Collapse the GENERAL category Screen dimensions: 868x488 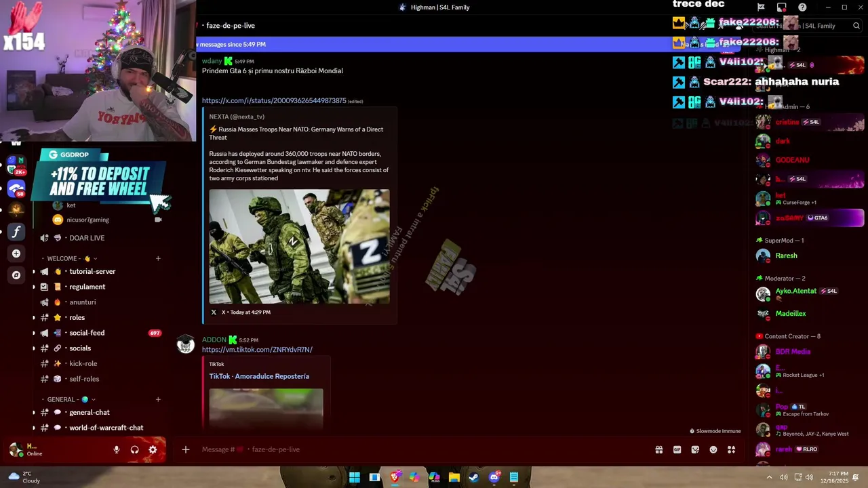click(x=68, y=399)
